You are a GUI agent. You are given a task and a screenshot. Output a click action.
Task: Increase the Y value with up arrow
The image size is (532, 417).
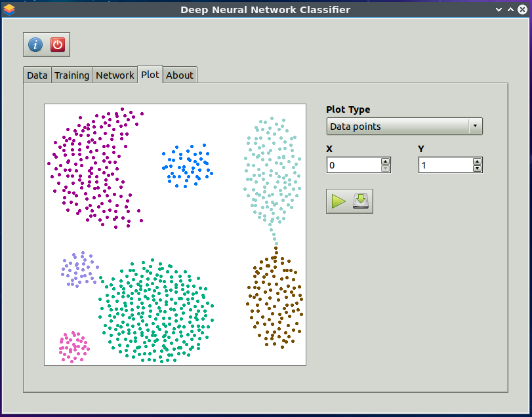477,162
